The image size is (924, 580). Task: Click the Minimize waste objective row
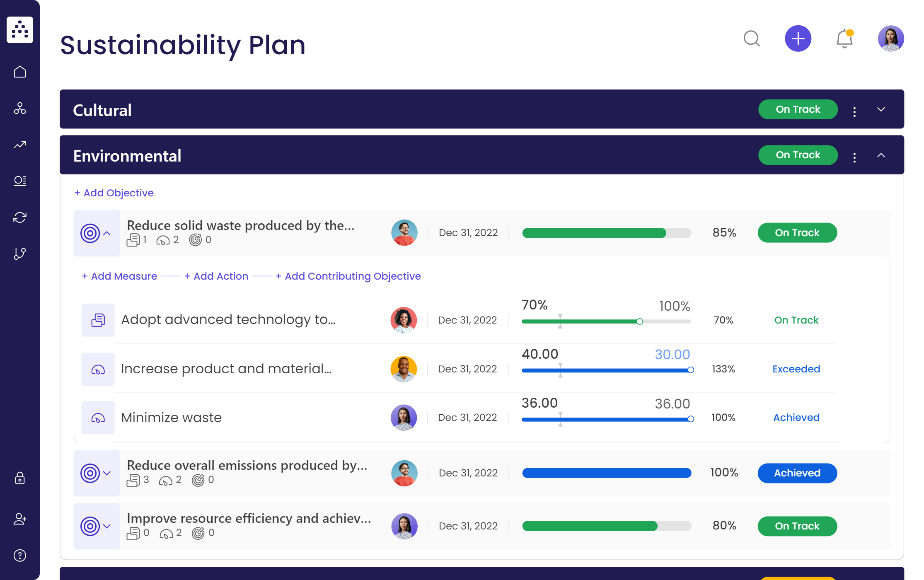pyautogui.click(x=170, y=418)
